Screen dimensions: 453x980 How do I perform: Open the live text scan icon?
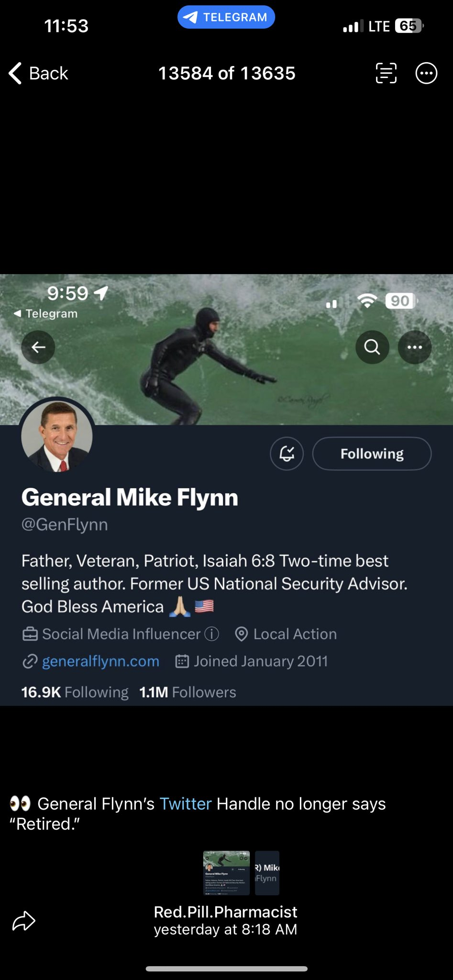click(386, 73)
